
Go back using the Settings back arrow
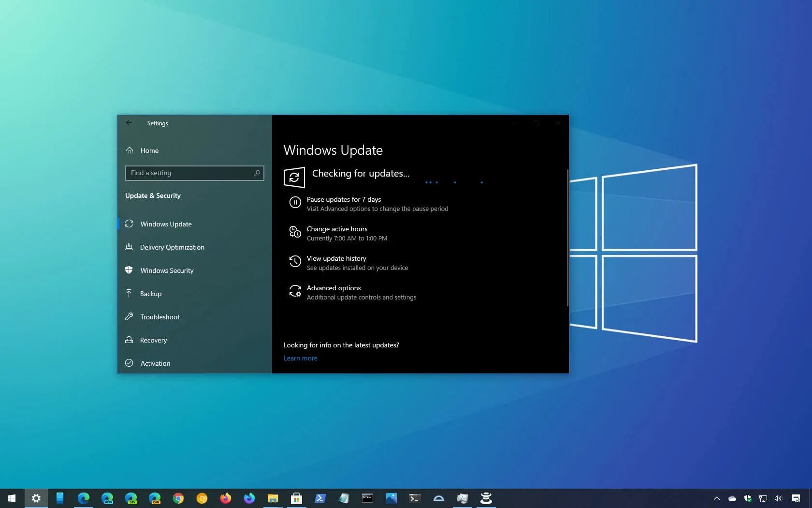click(129, 123)
